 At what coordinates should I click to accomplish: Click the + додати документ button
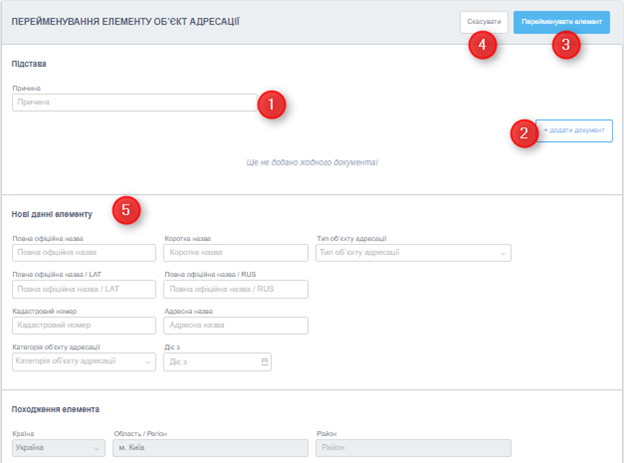(574, 131)
